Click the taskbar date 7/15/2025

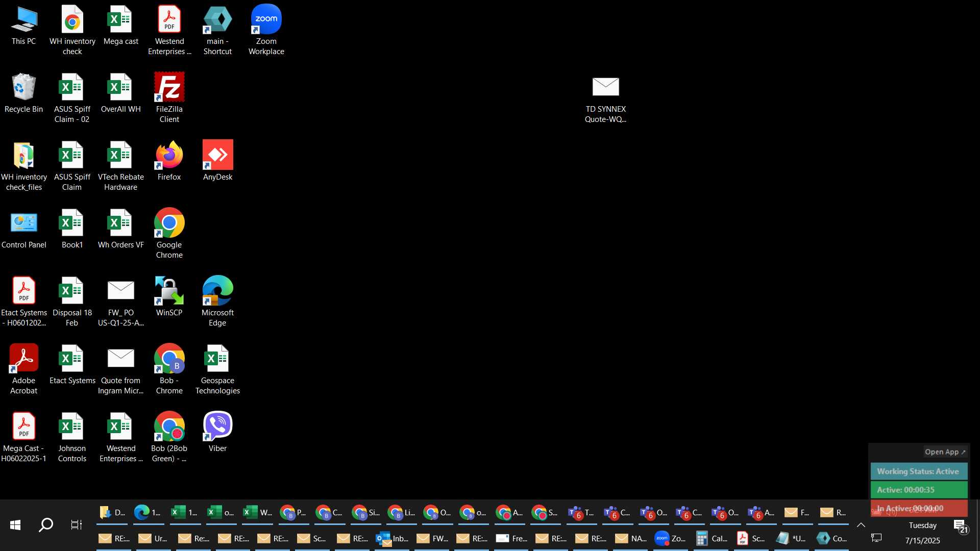point(922,540)
